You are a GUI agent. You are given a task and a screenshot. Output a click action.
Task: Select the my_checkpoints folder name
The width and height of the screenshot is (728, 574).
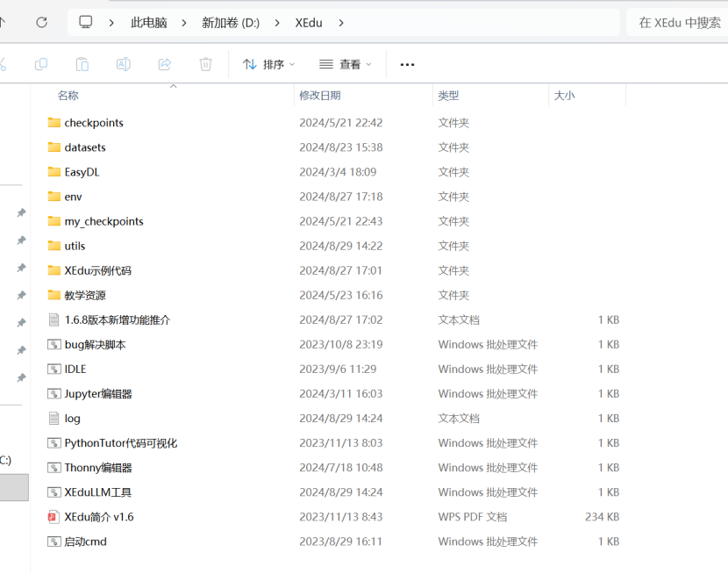pos(104,221)
